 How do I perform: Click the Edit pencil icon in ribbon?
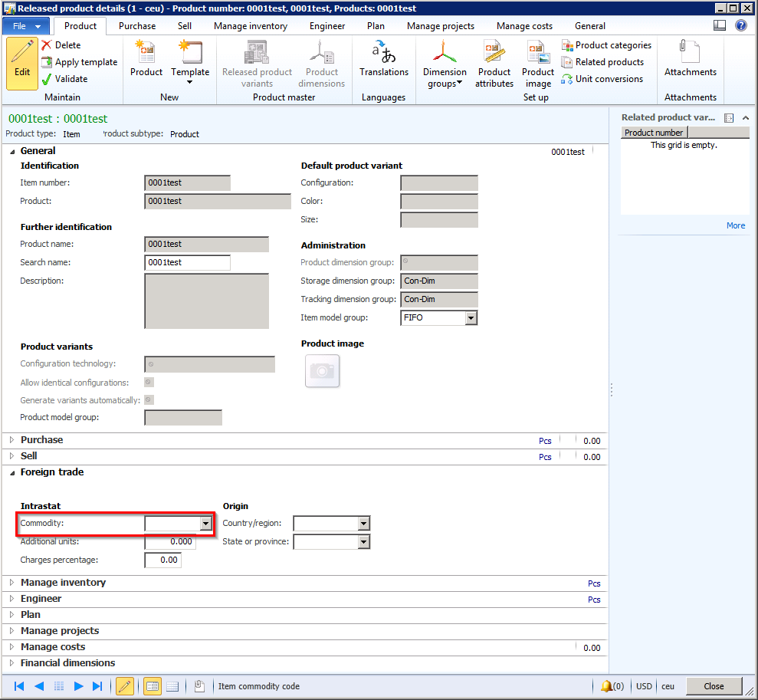pos(22,63)
